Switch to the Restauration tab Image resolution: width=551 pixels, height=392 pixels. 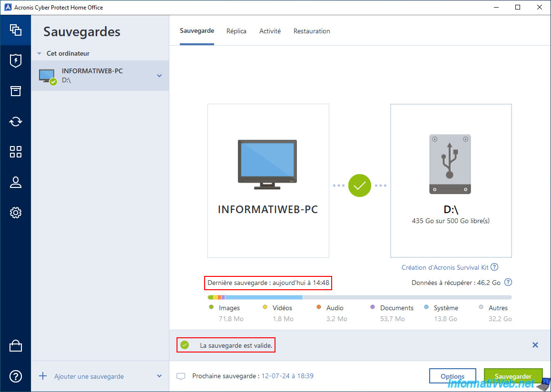click(312, 31)
